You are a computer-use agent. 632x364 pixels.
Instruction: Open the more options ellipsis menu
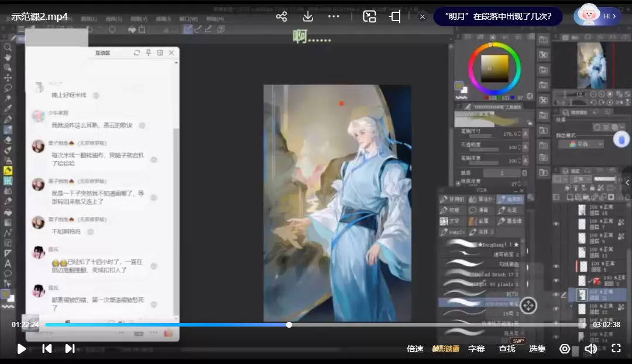[334, 16]
